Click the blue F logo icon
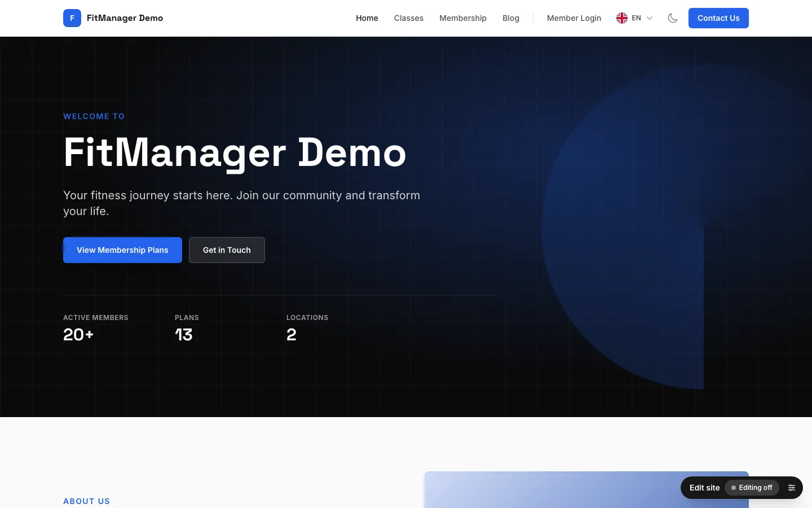 pyautogui.click(x=72, y=18)
